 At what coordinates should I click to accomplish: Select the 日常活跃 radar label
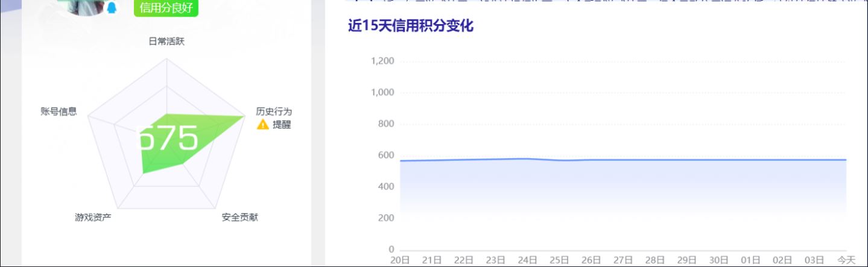[x=166, y=41]
